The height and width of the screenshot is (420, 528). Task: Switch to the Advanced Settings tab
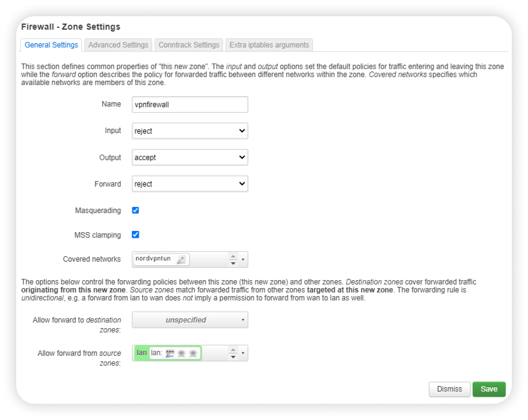pyautogui.click(x=118, y=45)
